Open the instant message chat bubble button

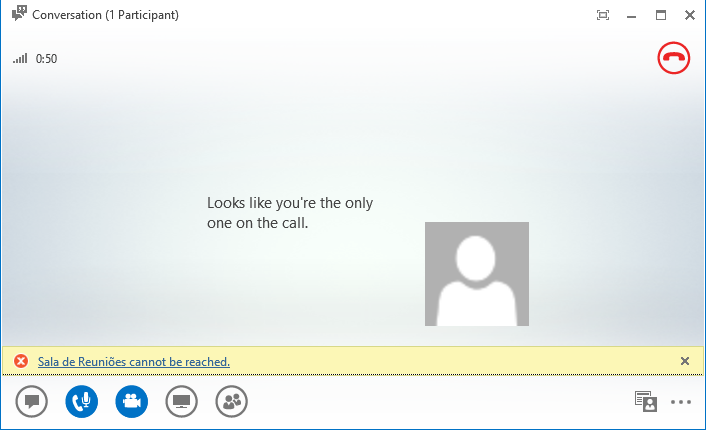(x=32, y=401)
